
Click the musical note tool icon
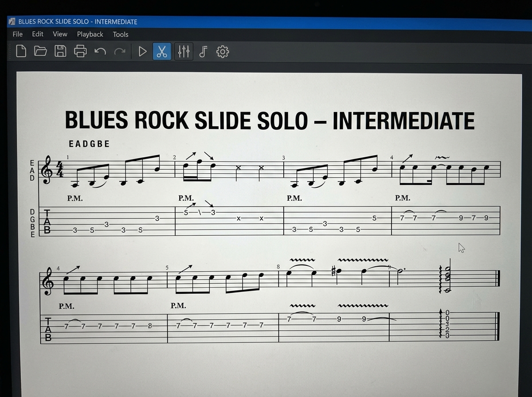point(203,51)
